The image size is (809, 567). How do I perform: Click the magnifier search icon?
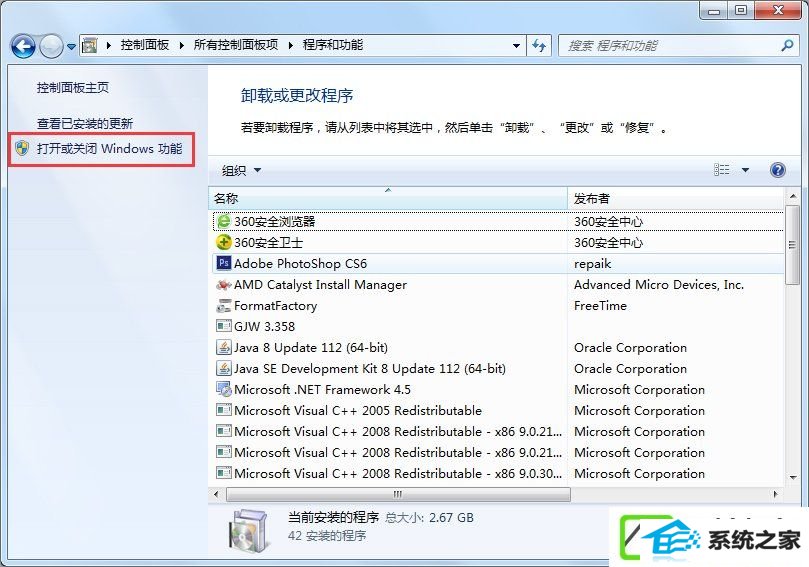click(x=787, y=45)
